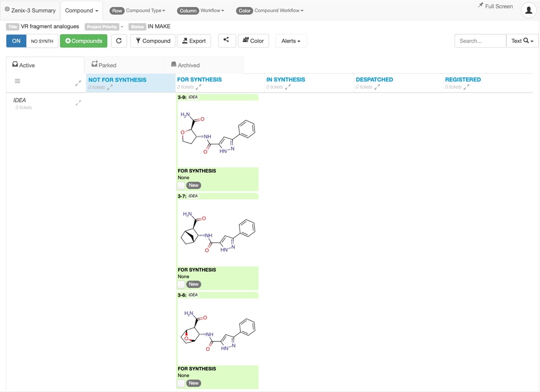Click the hamburger menu icon under Active

point(18,81)
